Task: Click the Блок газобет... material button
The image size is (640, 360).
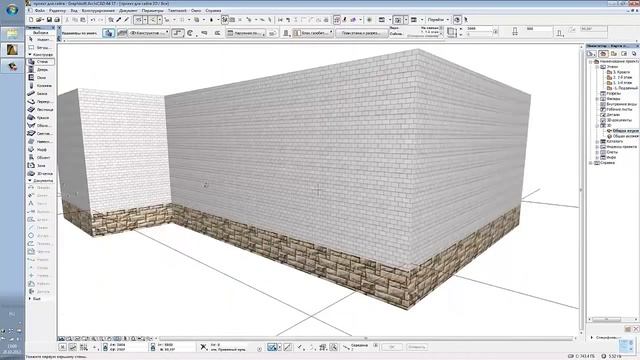Action: pos(313,33)
